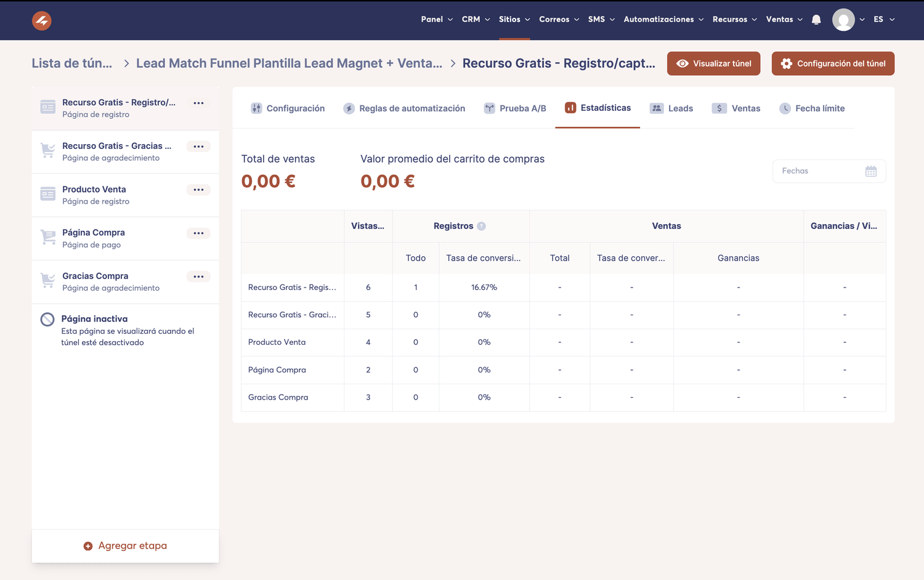The height and width of the screenshot is (580, 924).
Task: Click Página Compra row name in table
Action: [x=277, y=370]
